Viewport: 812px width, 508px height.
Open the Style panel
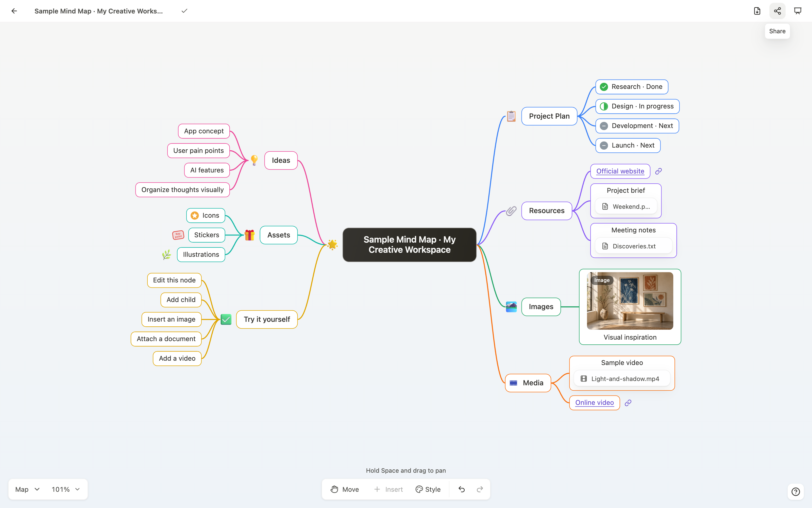tap(428, 489)
